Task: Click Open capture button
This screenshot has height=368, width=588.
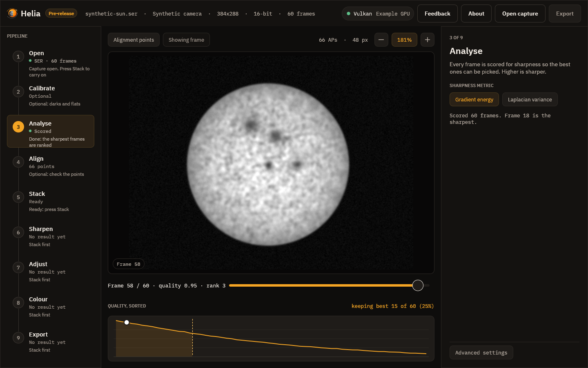Action: (520, 13)
